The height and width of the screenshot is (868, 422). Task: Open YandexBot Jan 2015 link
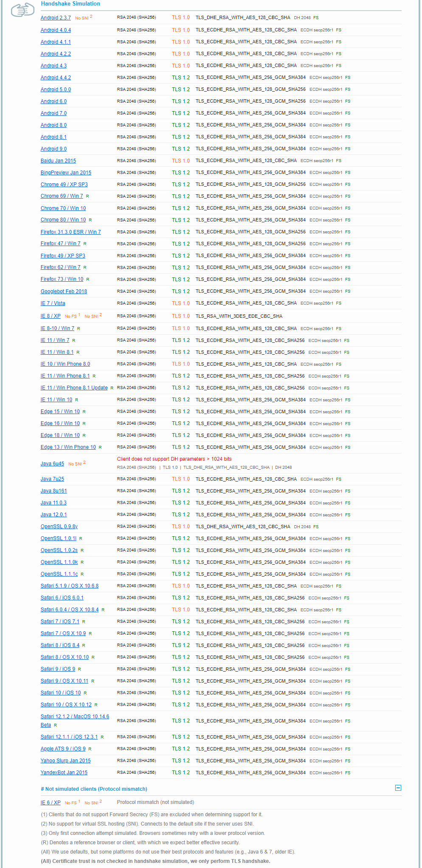(x=64, y=773)
